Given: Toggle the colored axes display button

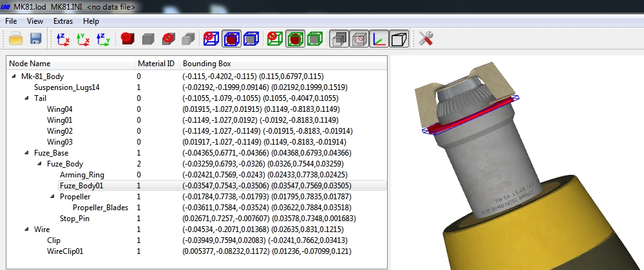Looking at the screenshot, I should coord(379,39).
